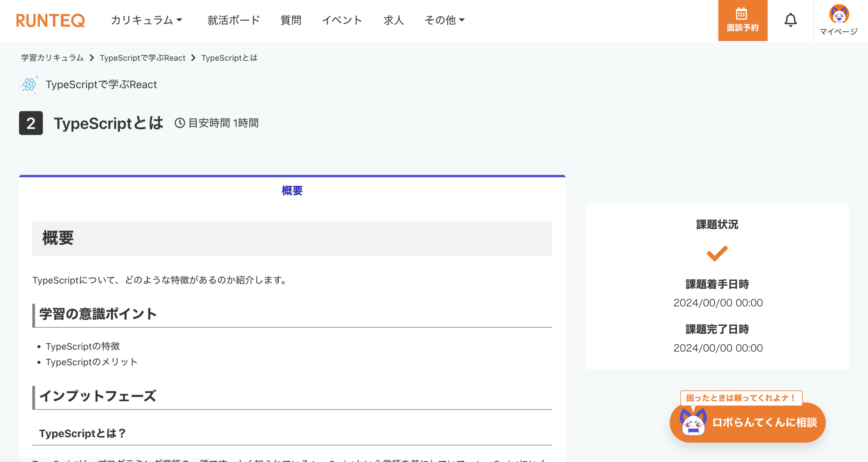
Task: Click the clock icon by 目安時間
Action: click(180, 123)
